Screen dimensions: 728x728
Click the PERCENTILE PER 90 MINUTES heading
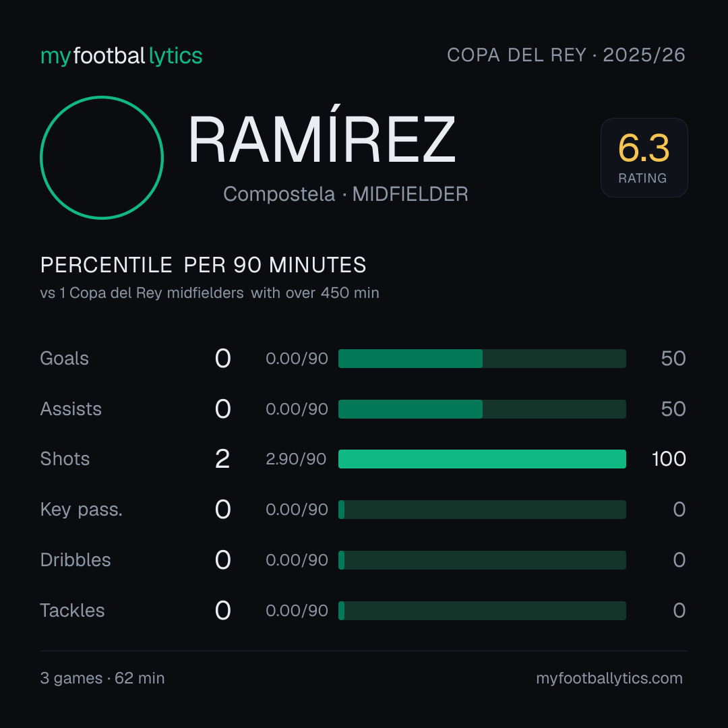(x=204, y=265)
